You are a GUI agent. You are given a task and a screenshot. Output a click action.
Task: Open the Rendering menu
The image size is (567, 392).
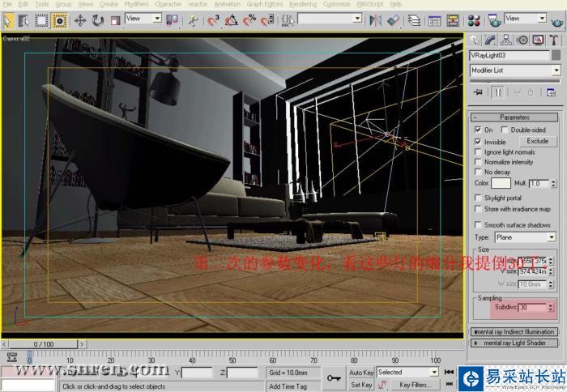[303, 4]
